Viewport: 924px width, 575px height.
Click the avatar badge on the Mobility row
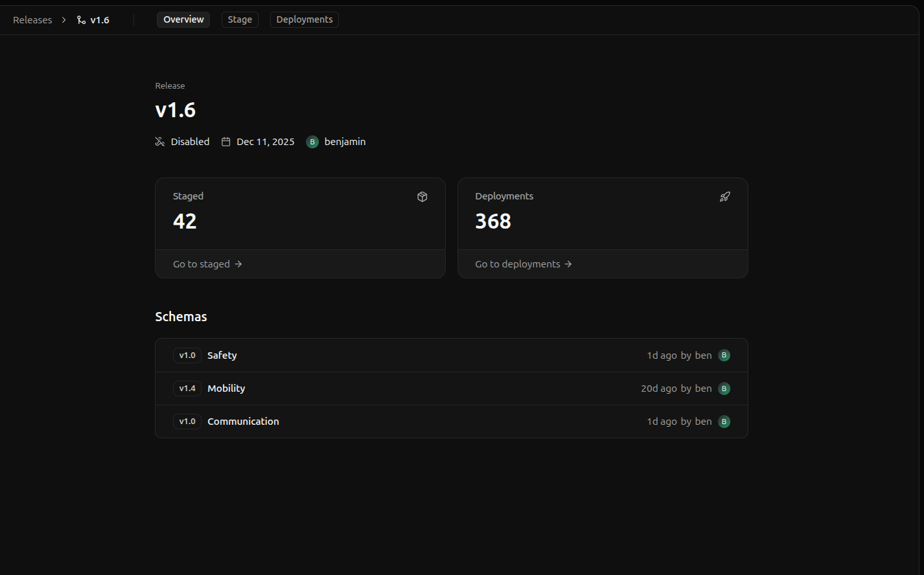(x=724, y=389)
